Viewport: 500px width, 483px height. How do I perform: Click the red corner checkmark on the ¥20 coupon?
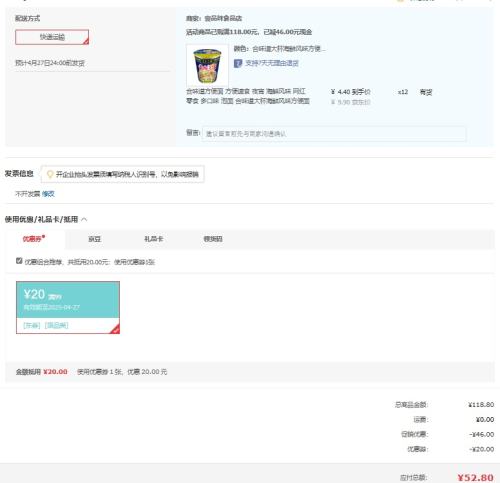click(115, 329)
